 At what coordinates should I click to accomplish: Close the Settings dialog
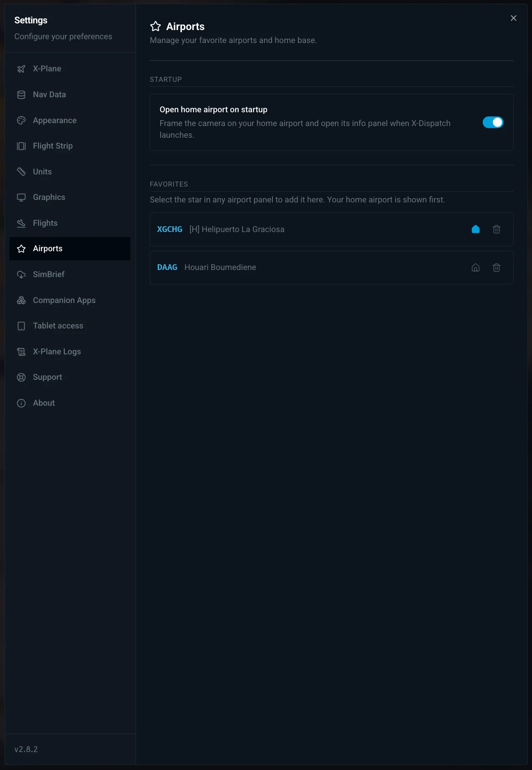514,18
